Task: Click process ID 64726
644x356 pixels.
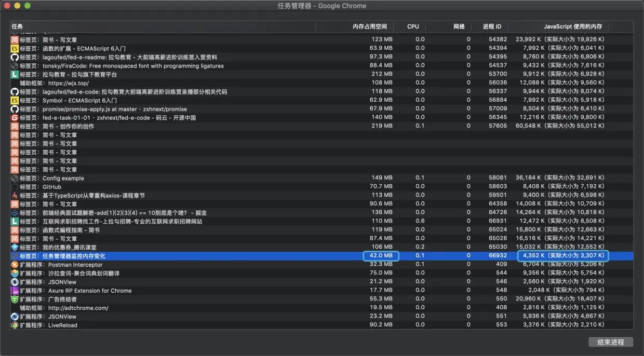Action: coord(498,213)
